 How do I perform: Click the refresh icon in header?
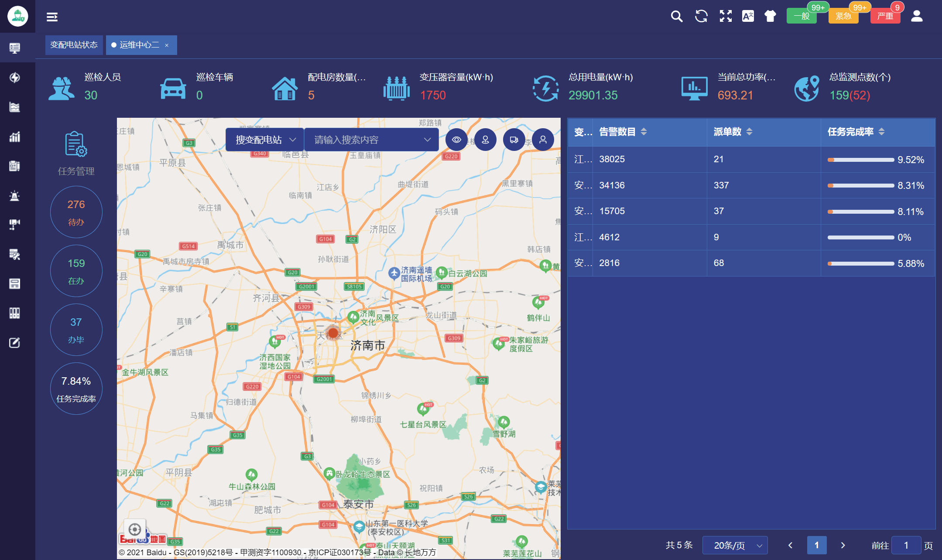pos(701,17)
